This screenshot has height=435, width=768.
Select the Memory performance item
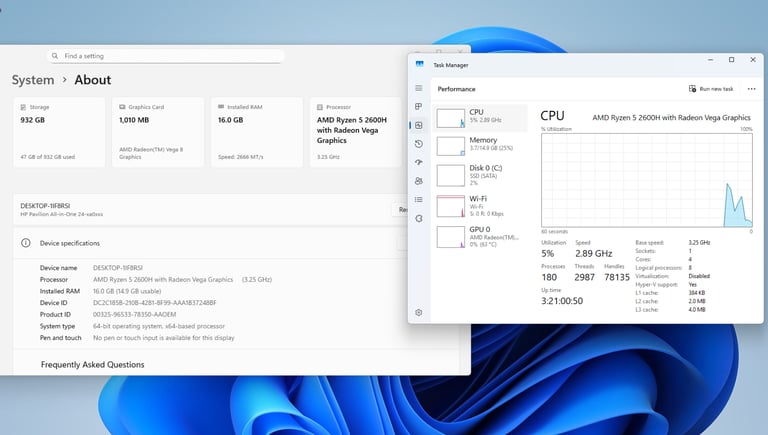[481, 146]
